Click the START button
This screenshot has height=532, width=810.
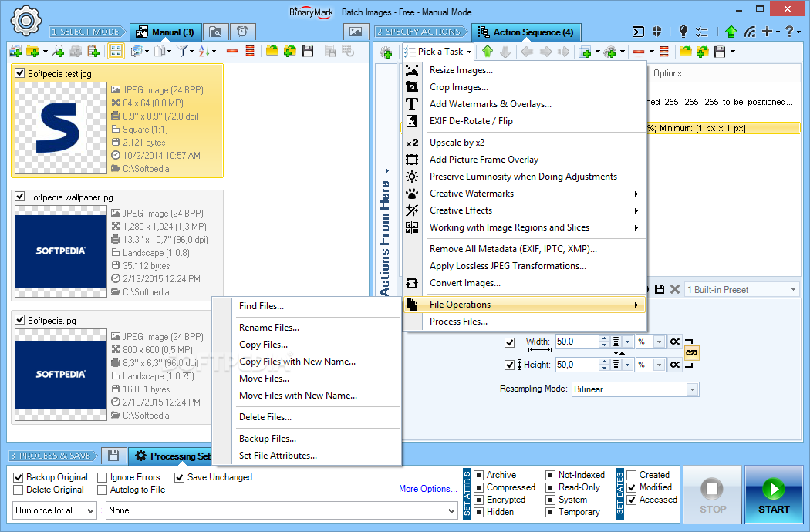click(x=773, y=495)
